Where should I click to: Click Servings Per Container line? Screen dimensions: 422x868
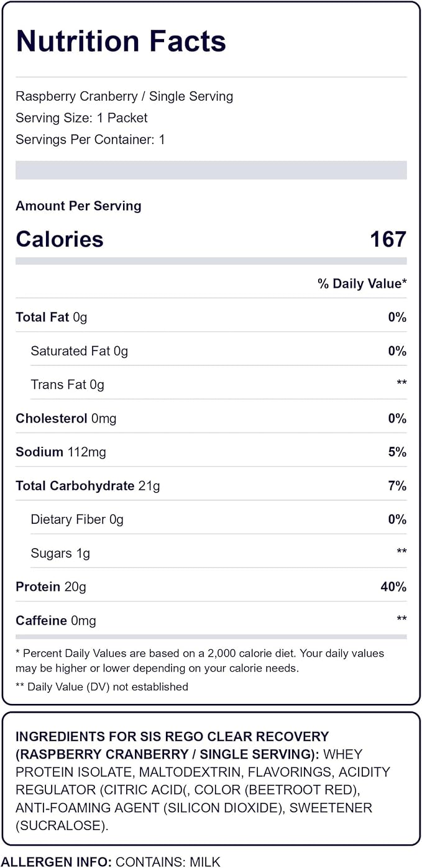90,140
